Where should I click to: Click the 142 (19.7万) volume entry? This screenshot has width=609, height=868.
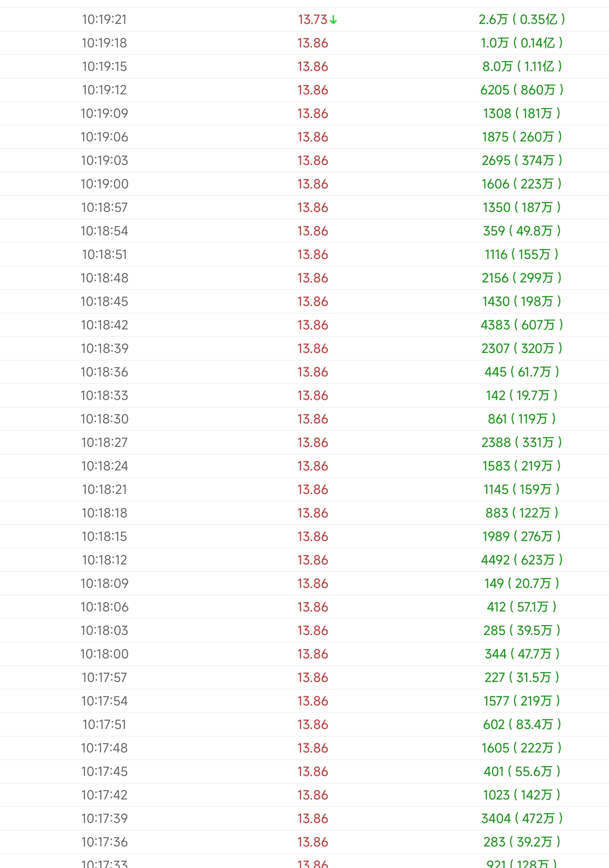(x=521, y=396)
